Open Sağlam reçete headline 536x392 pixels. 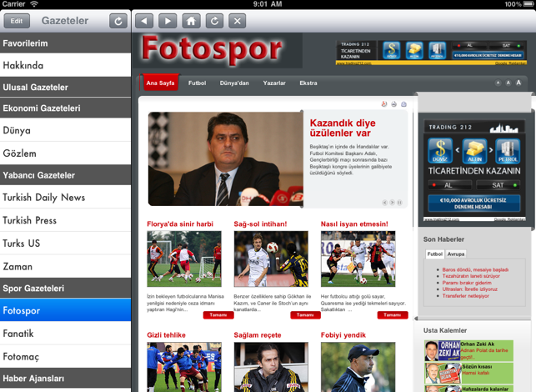pos(258,335)
